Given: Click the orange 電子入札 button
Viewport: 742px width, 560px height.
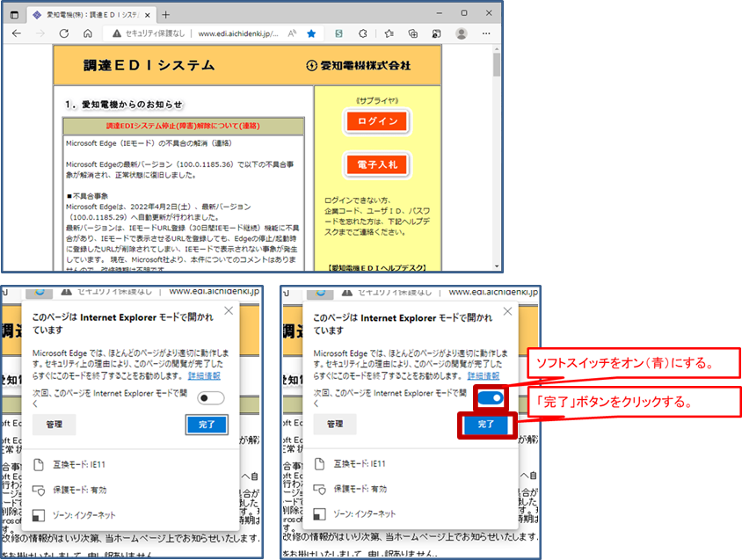Looking at the screenshot, I should point(377,164).
